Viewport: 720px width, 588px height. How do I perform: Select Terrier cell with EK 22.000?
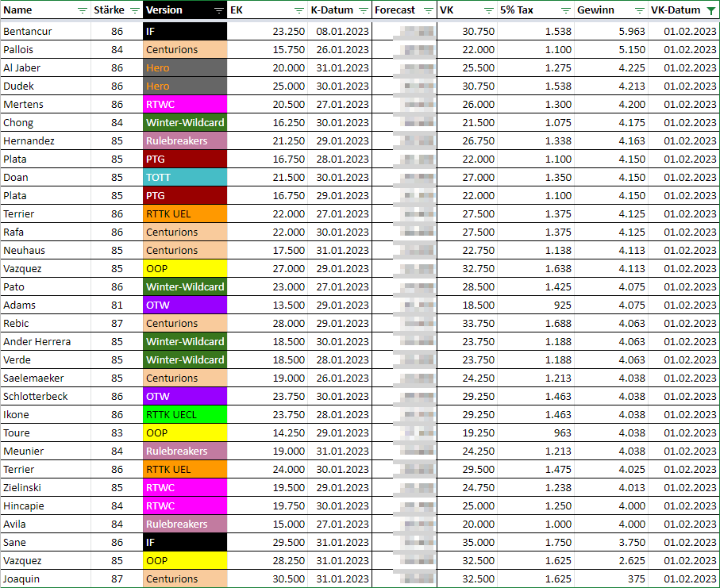[x=45, y=214]
